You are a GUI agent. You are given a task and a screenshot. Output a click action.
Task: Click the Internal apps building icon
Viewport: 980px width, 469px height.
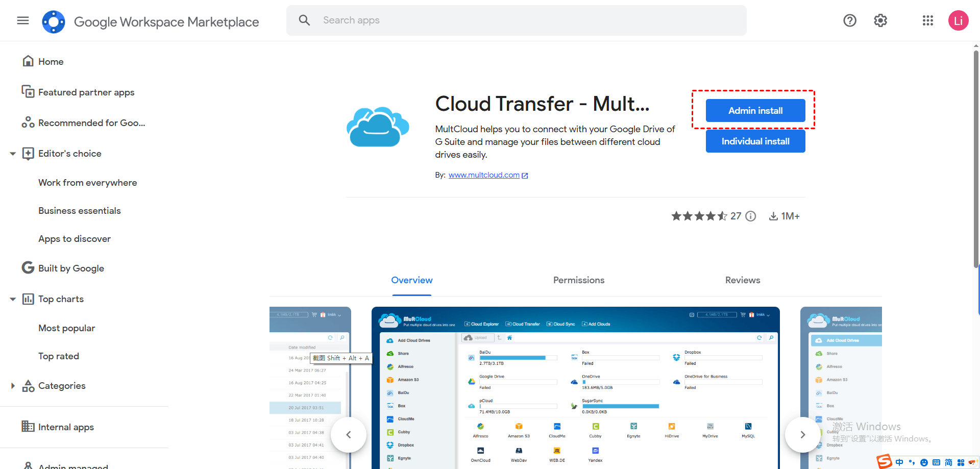point(28,426)
